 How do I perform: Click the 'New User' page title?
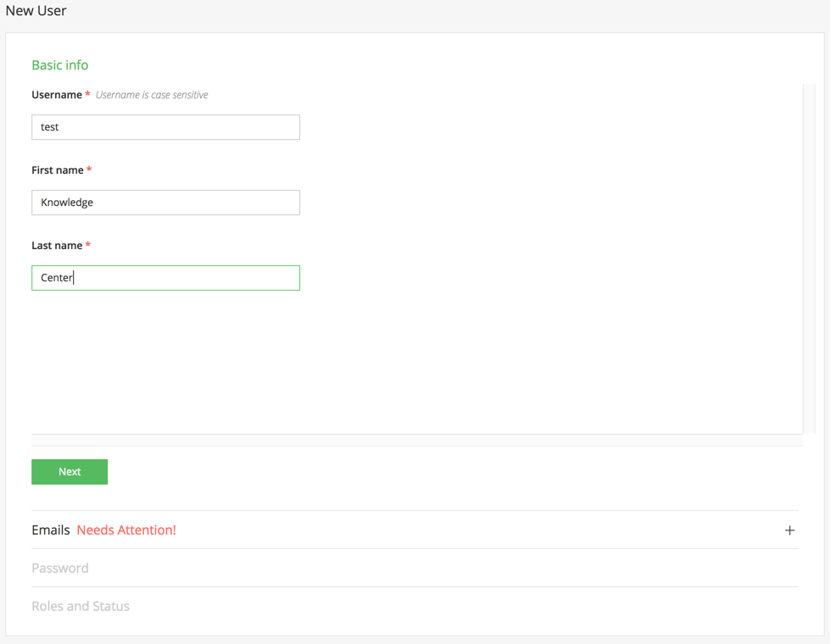pyautogui.click(x=36, y=10)
